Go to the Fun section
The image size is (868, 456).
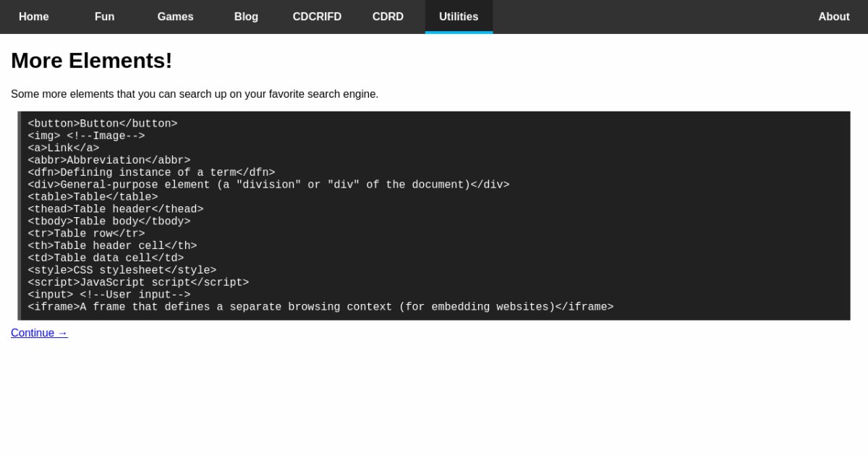pos(104,17)
